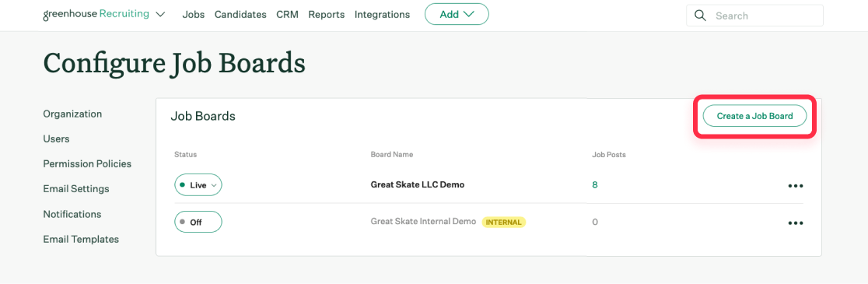Click the 0 job posts value
Screen dimensions: 868x284
(x=595, y=222)
